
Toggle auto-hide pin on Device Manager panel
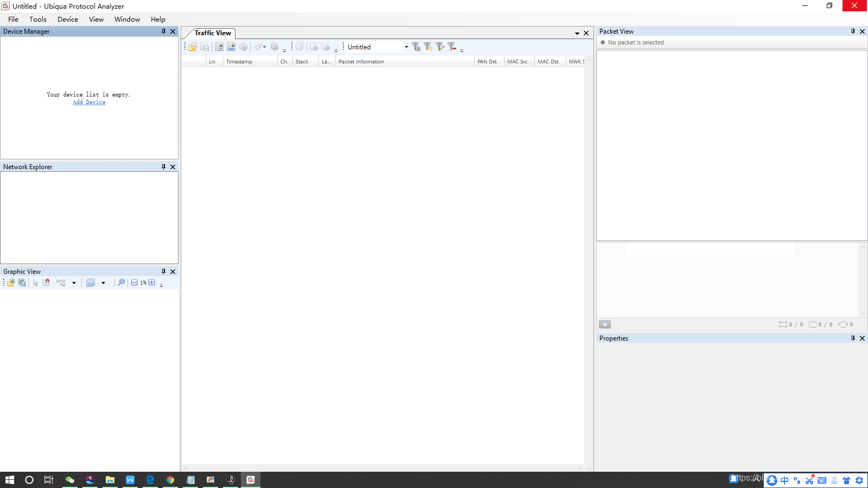tap(163, 31)
